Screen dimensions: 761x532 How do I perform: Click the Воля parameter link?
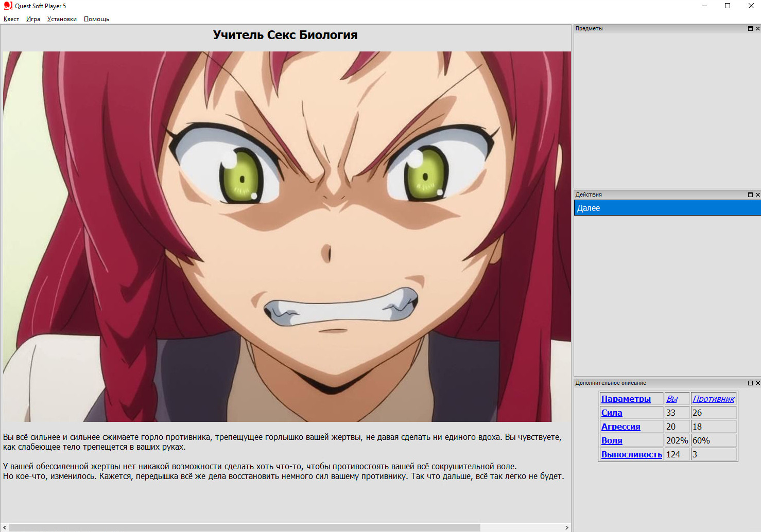pyautogui.click(x=612, y=440)
